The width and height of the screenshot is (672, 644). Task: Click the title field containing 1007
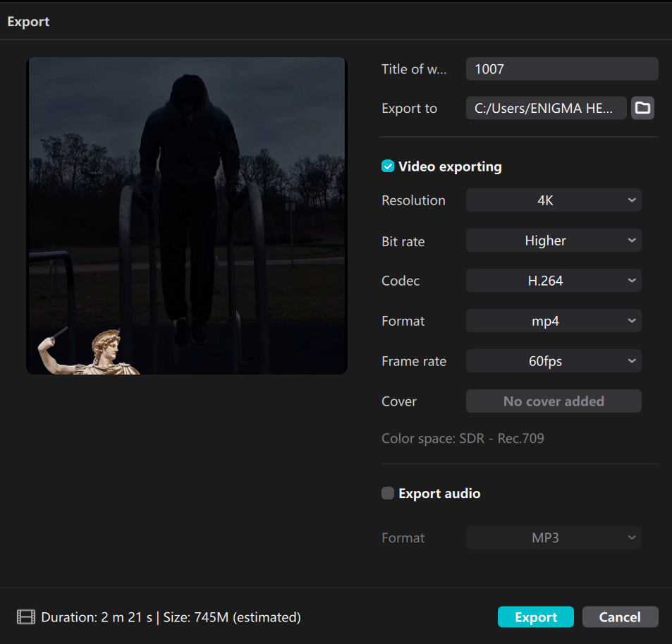562,68
